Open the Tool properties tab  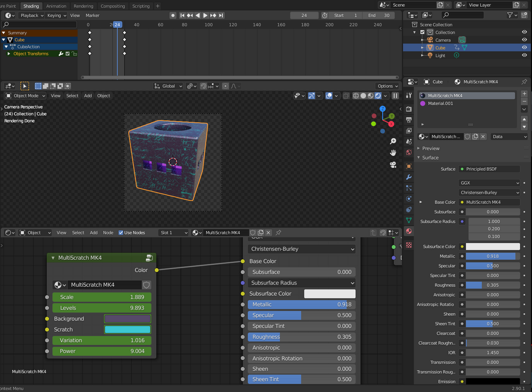coord(409,96)
